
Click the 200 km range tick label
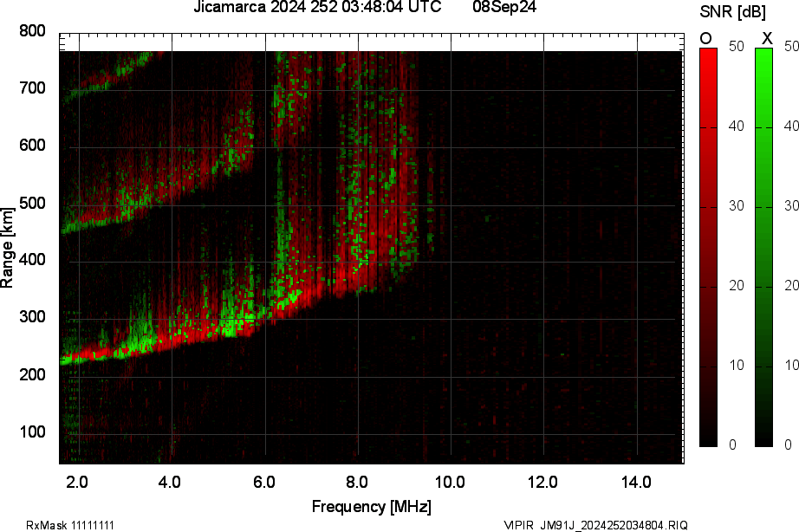[x=32, y=375]
